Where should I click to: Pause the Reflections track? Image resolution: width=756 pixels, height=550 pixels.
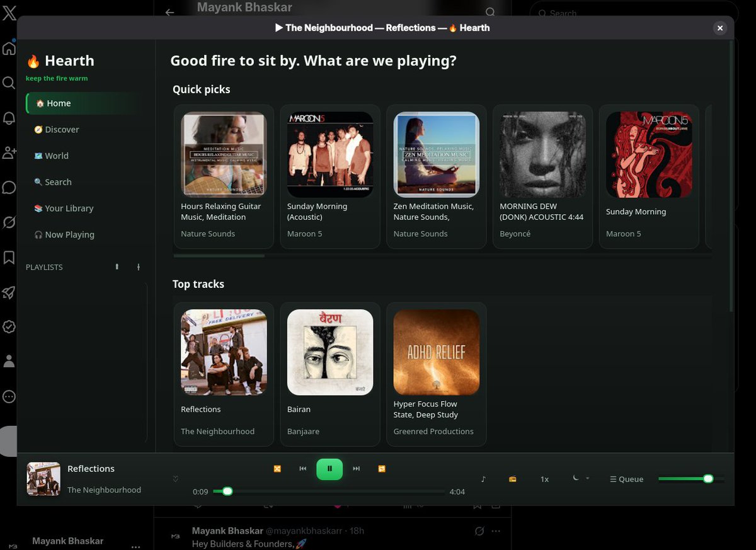pos(329,469)
